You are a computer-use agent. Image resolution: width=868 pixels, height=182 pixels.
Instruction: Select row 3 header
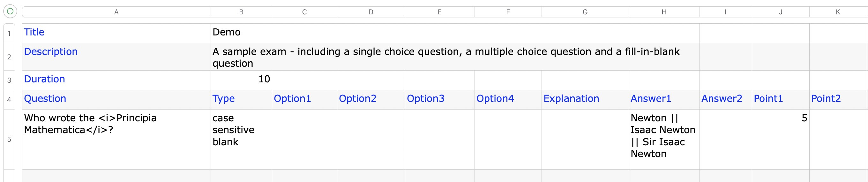coord(9,80)
